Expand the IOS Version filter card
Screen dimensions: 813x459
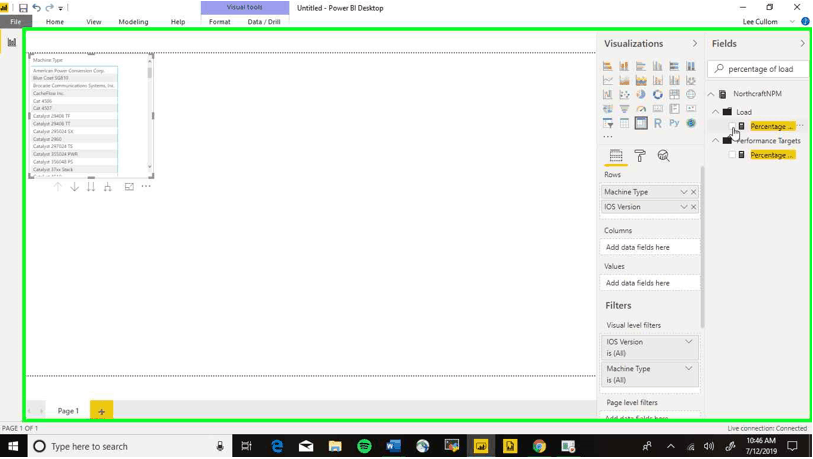coord(689,342)
